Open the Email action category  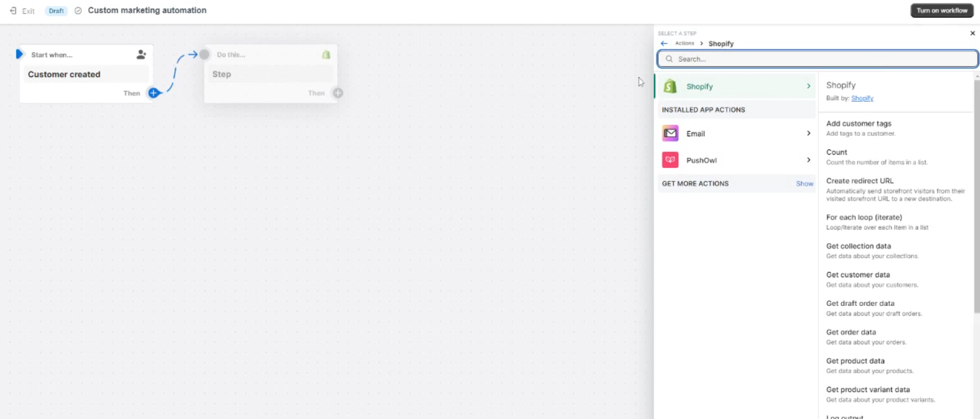pos(736,133)
